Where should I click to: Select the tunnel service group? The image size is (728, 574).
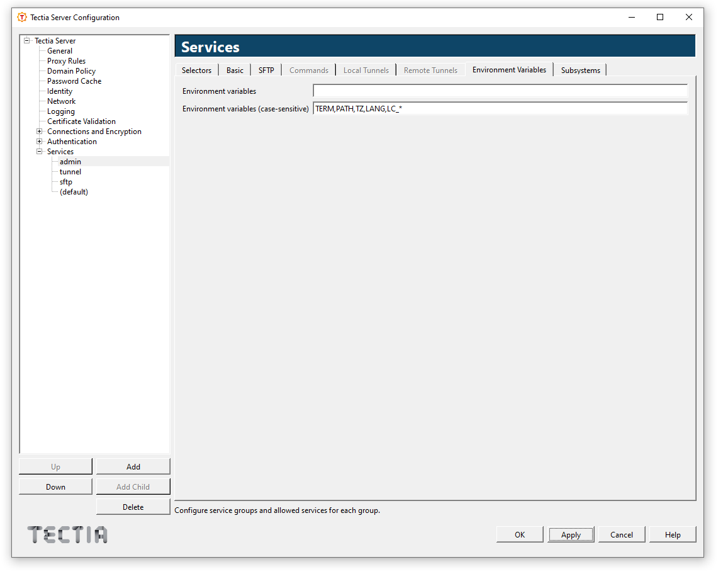(x=70, y=172)
